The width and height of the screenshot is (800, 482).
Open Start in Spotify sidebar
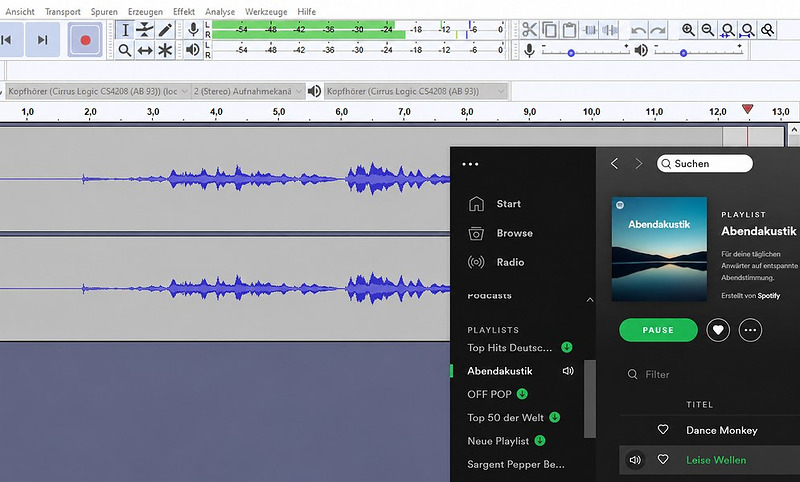click(x=494, y=204)
